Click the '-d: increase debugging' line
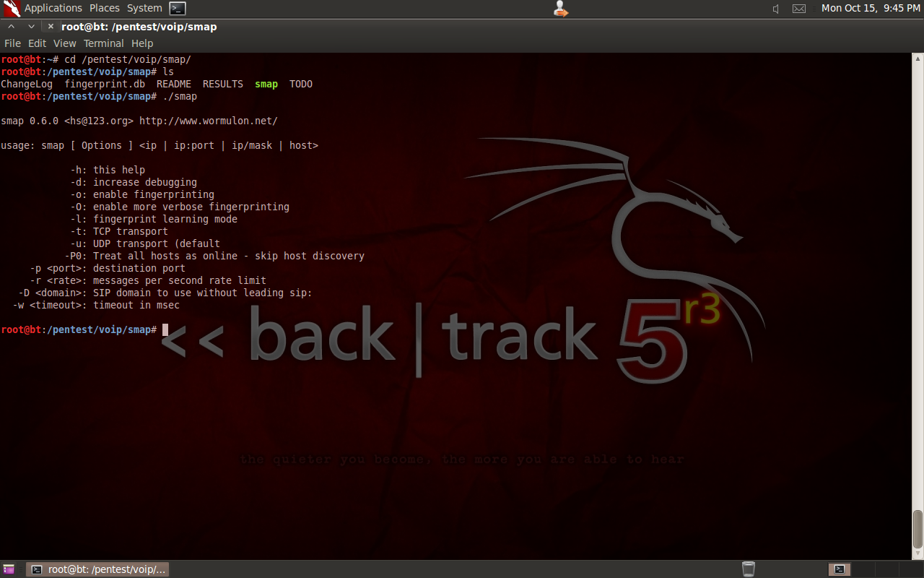Screen dimensions: 924x578 tap(134, 182)
